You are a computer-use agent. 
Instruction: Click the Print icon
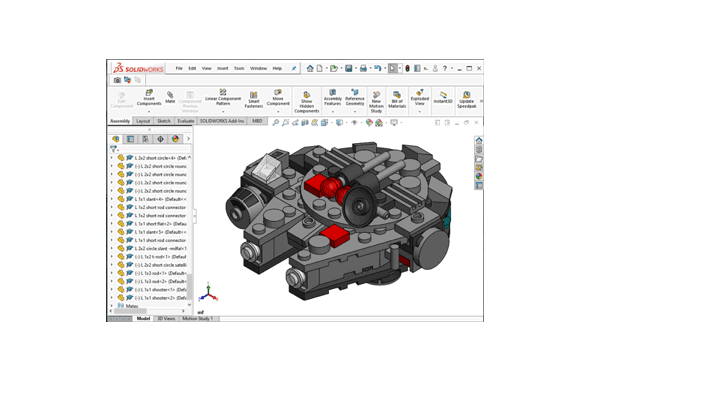(x=363, y=68)
